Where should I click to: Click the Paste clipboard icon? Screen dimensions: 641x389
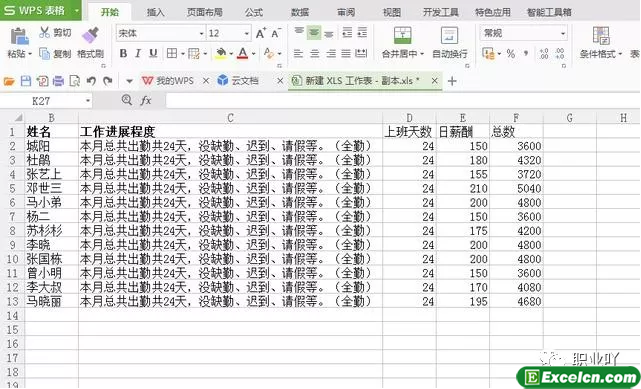(19, 36)
